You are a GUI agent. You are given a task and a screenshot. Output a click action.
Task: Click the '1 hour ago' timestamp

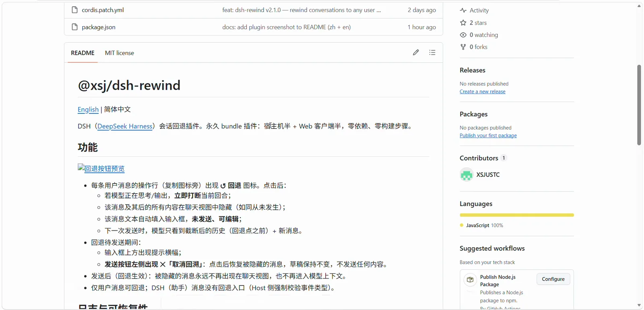tap(422, 27)
